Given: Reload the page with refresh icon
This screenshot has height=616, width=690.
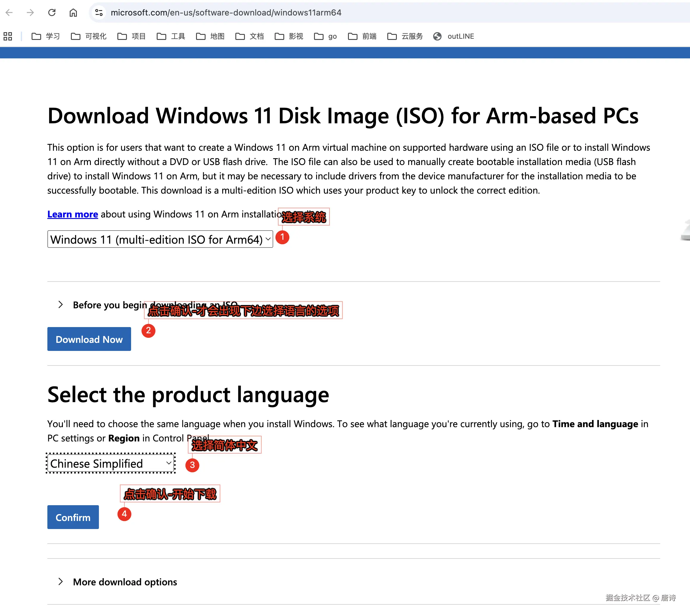Looking at the screenshot, I should (52, 13).
